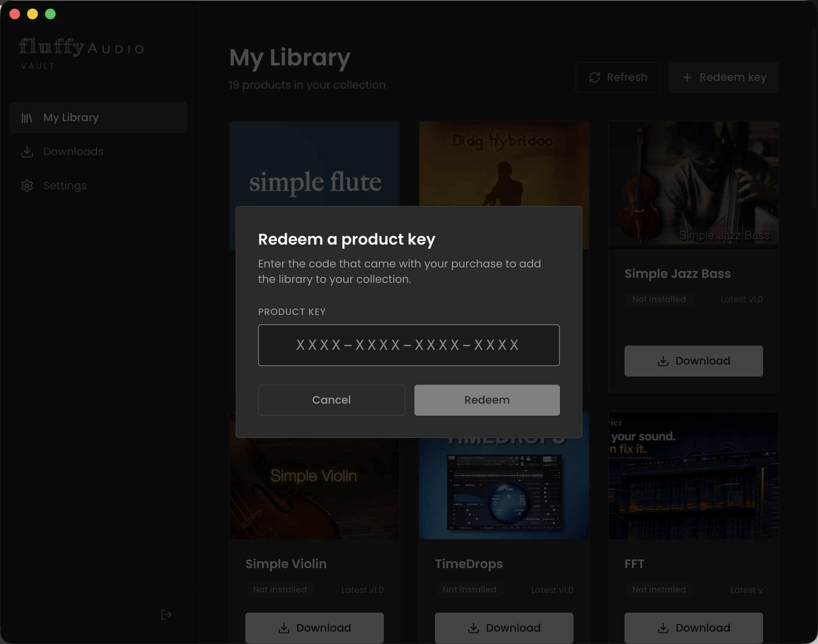The height and width of the screenshot is (644, 818).
Task: Maximize the window with the green button
Action: [50, 14]
